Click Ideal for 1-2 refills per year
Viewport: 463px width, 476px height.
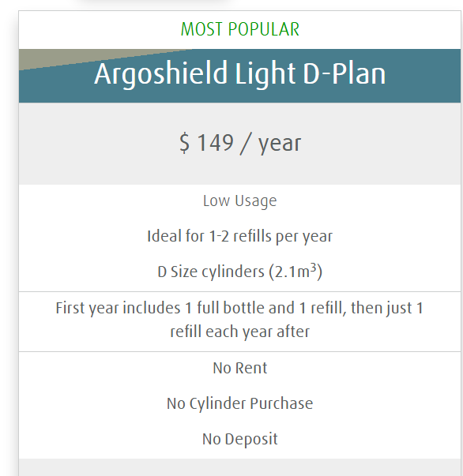[x=239, y=236]
